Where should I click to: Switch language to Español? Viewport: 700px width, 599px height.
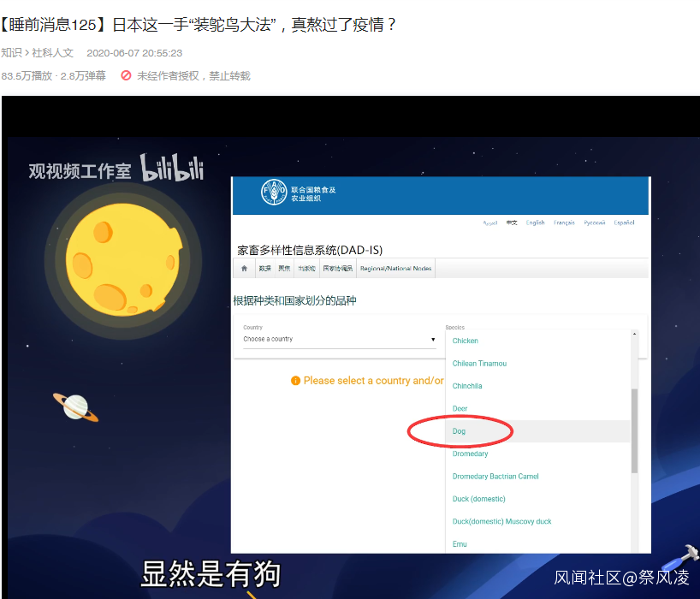tap(624, 222)
